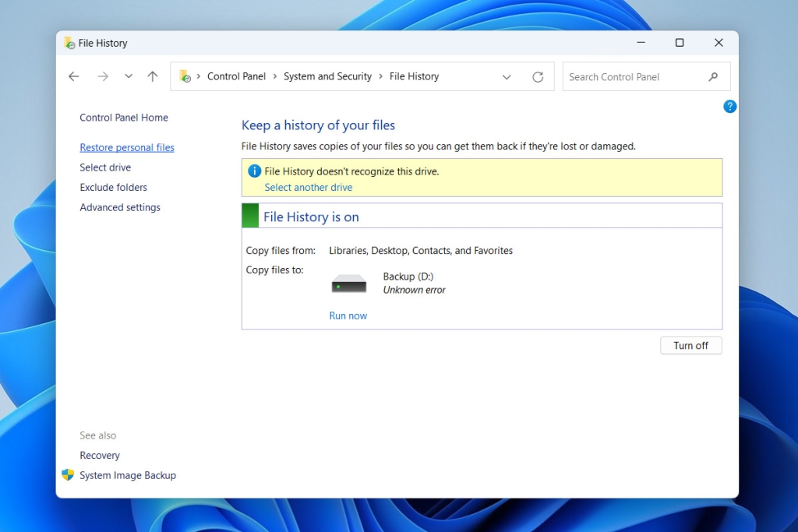Expand the address bar dropdown chevron
This screenshot has width=798, height=532.
coord(507,77)
